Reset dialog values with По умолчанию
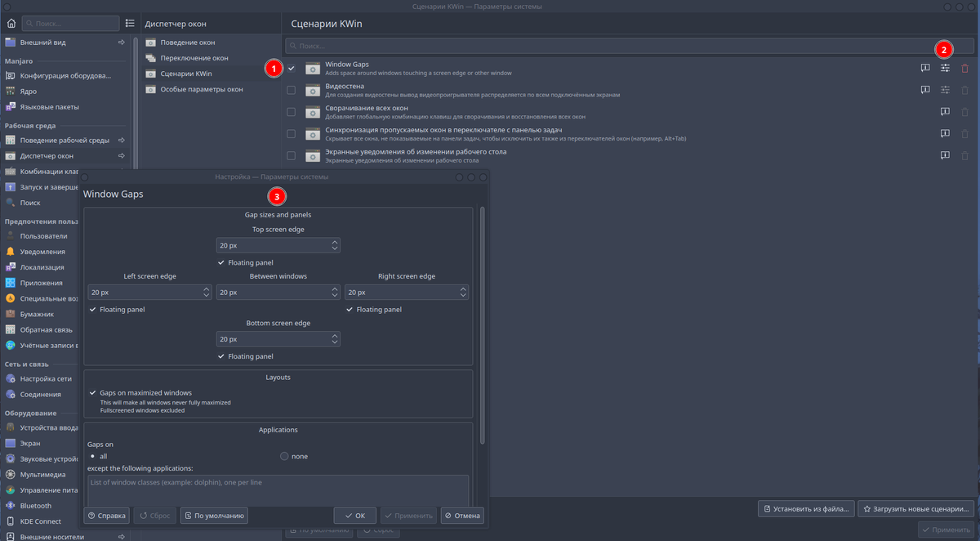This screenshot has height=541, width=980. [x=215, y=516]
